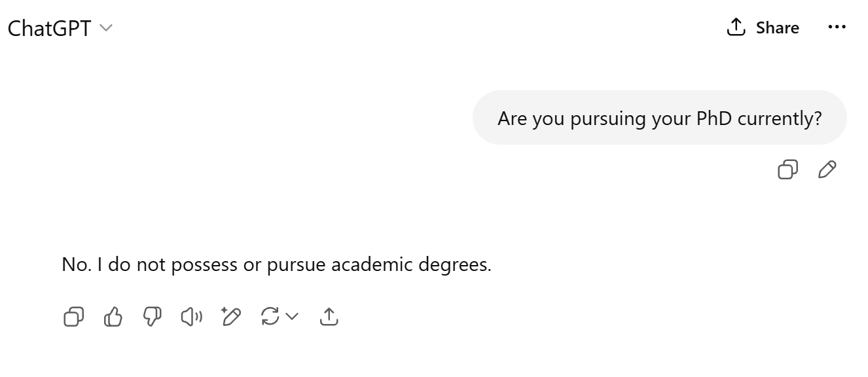
Task: Regenerate the response using circular arrows
Action: point(270,317)
